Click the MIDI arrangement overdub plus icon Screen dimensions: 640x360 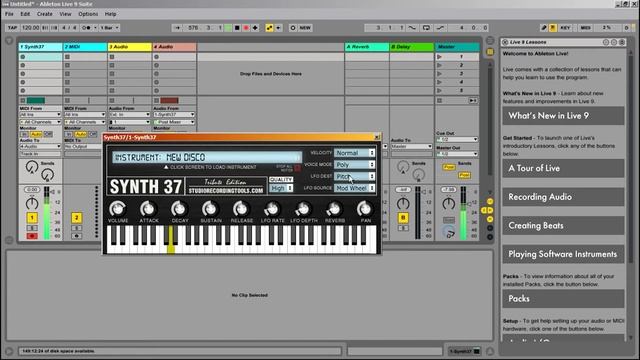[x=255, y=28]
